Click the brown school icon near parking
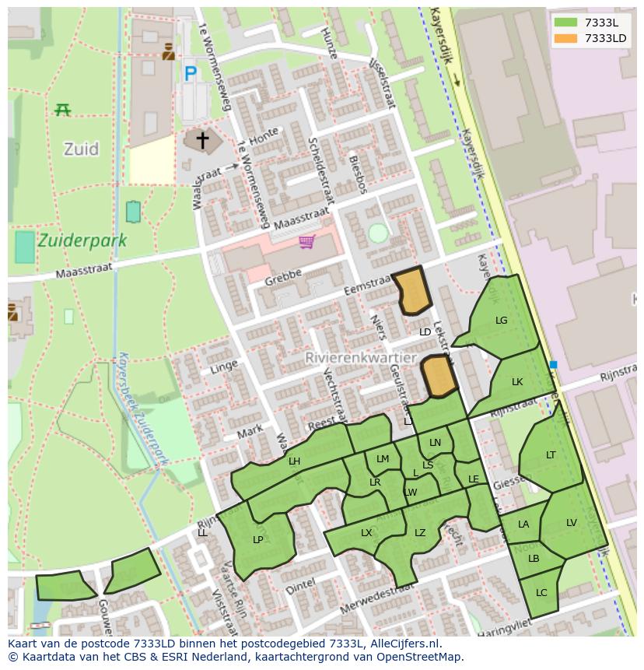 pyautogui.click(x=168, y=52)
